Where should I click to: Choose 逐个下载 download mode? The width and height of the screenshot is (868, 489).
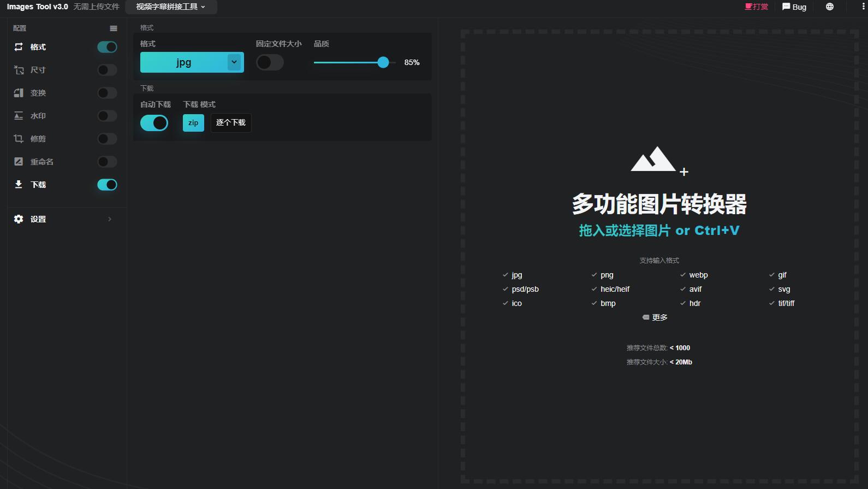pyautogui.click(x=231, y=123)
